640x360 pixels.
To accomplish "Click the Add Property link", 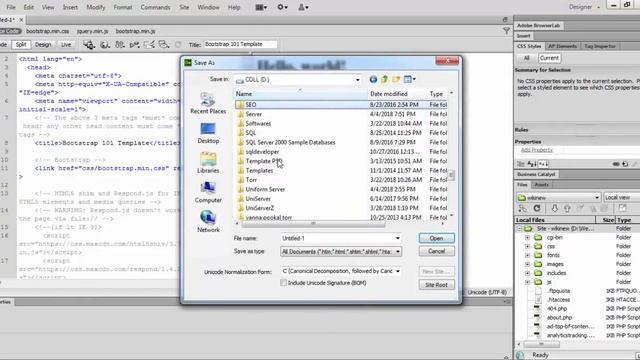I will coord(536,150).
